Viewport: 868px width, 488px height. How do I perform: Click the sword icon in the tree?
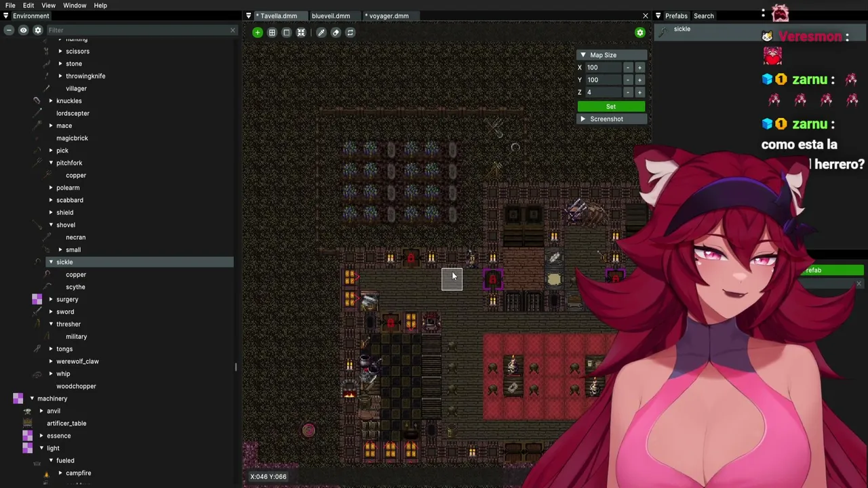(37, 312)
